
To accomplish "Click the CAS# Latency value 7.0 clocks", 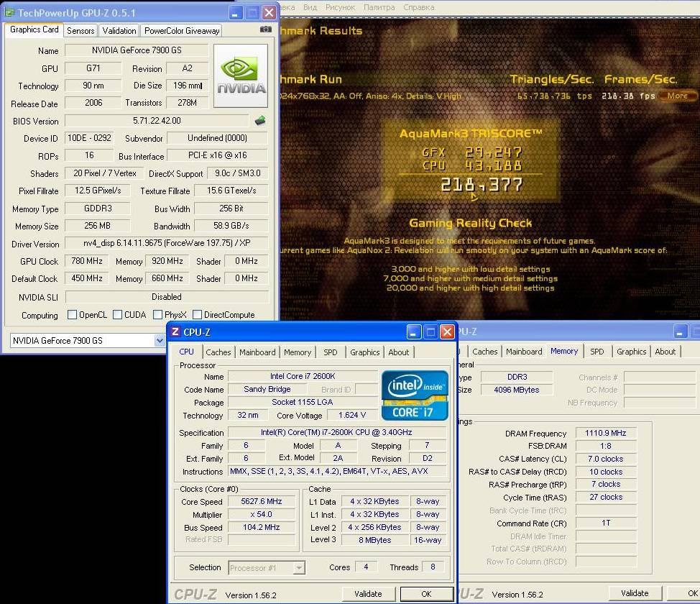I will coord(605,459).
